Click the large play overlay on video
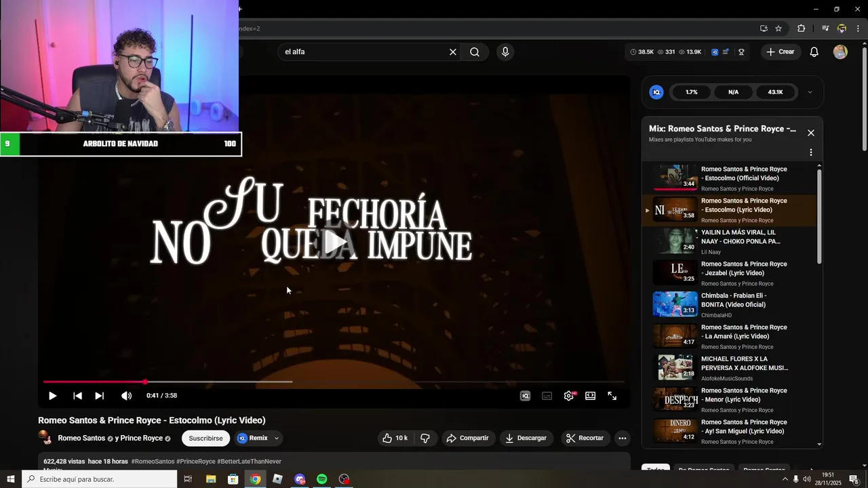Image resolution: width=868 pixels, height=488 pixels. (334, 242)
